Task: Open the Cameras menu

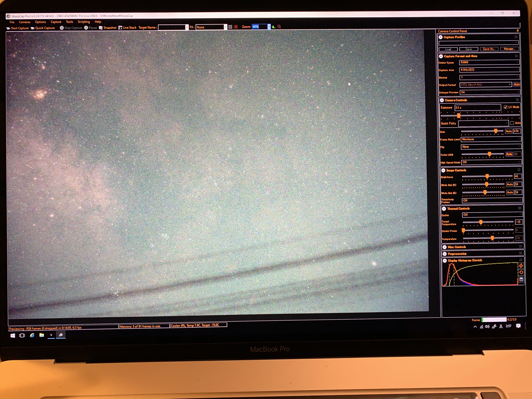Action: tap(25, 22)
